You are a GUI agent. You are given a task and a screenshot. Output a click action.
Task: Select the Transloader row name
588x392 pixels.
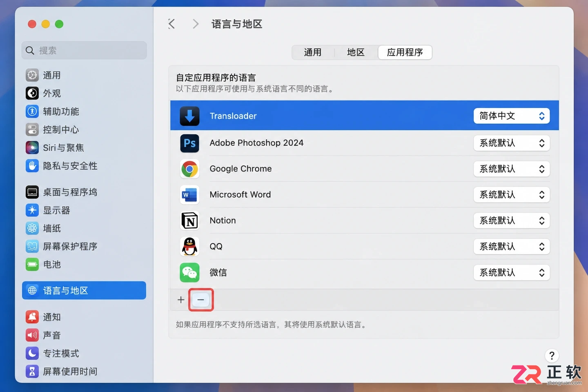(x=233, y=116)
